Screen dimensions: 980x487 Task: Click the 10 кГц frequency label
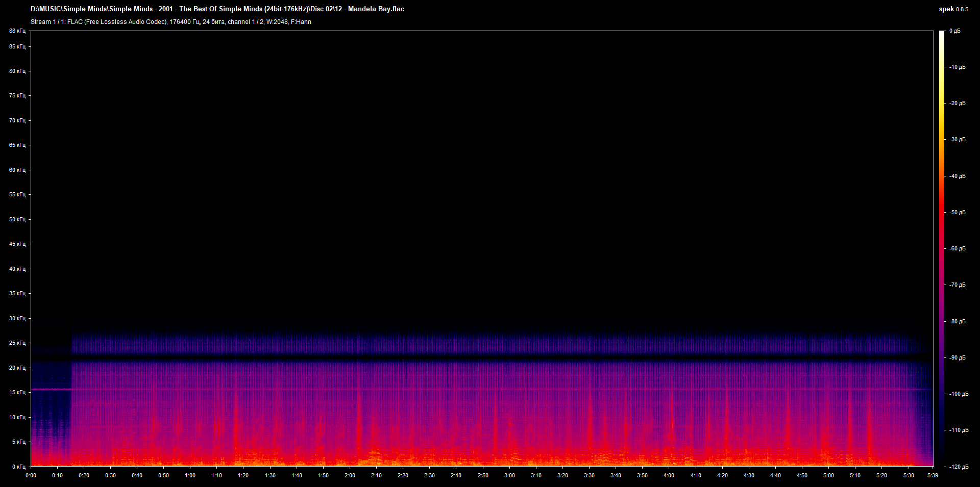17,417
